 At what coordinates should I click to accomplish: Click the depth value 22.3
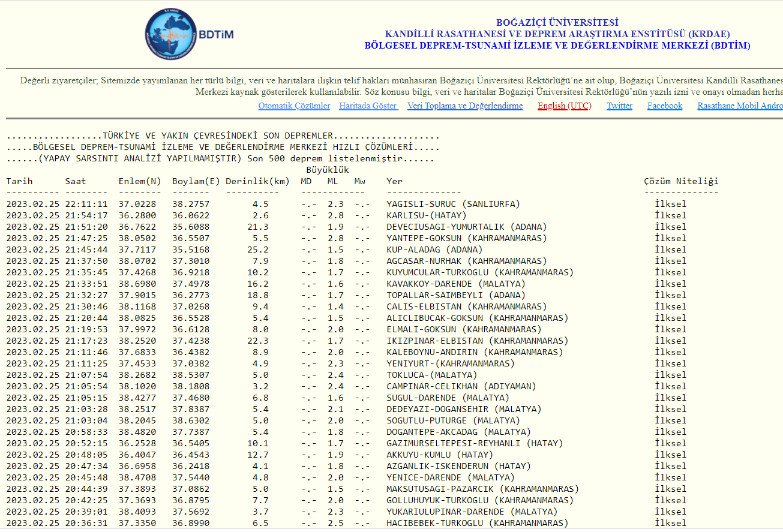coord(258,341)
